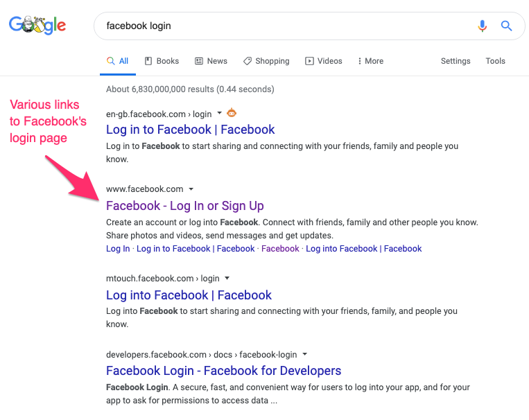The image size is (529, 420).
Task: Open 'Facebook - Log In or Sign Up' result
Action: click(185, 206)
